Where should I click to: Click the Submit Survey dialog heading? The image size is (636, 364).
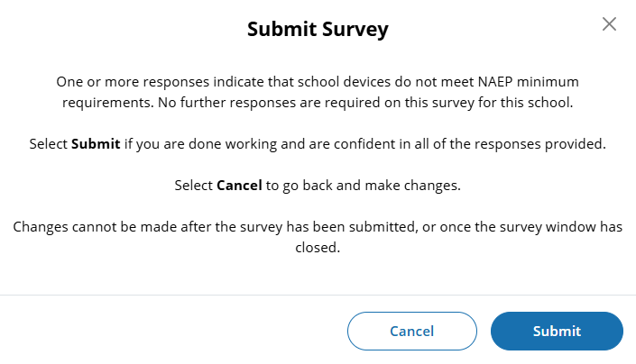coord(318,30)
